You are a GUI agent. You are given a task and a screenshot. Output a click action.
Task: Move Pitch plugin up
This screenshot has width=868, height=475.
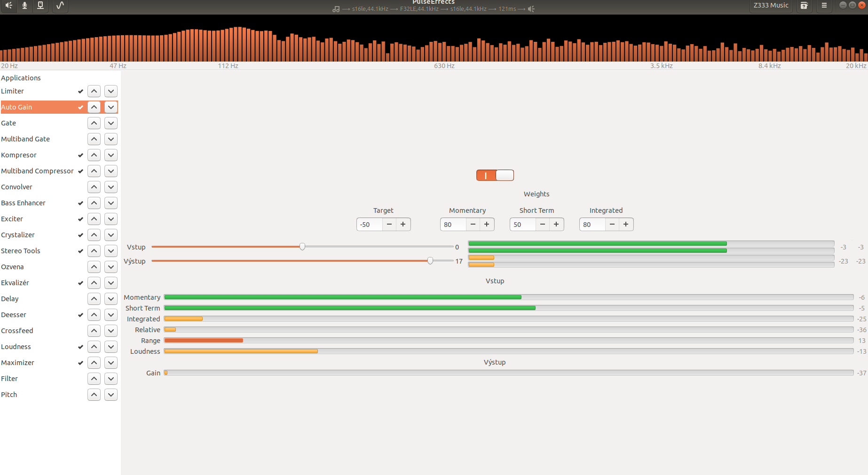(94, 395)
